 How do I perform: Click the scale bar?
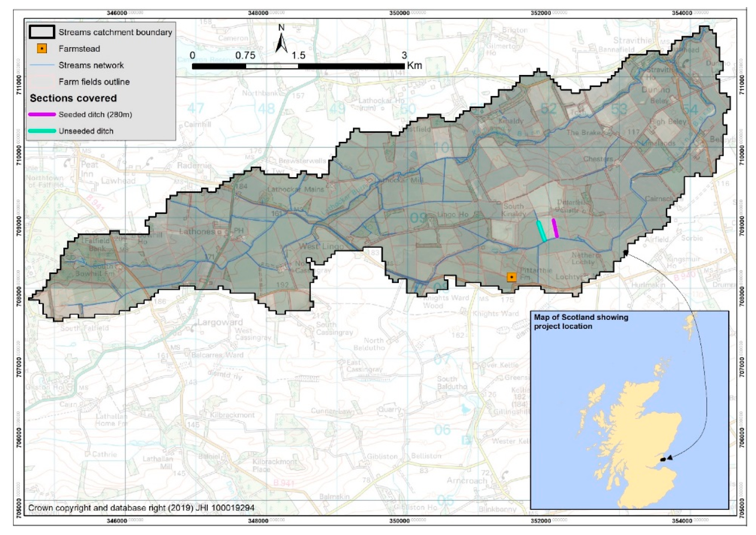[298, 66]
